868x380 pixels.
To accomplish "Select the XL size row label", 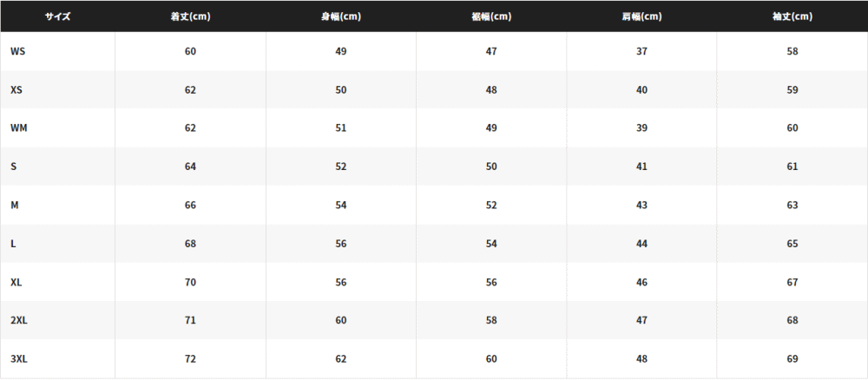I will pos(16,282).
